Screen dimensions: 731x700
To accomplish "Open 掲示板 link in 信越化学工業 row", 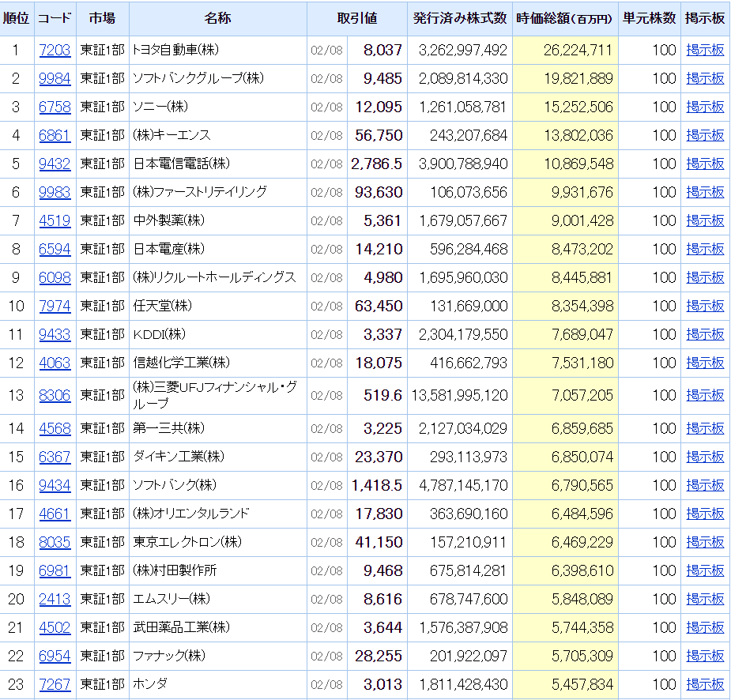I will tap(705, 363).
